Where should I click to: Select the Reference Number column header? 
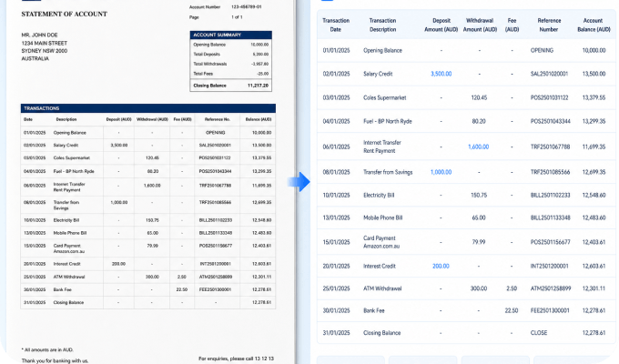549,25
